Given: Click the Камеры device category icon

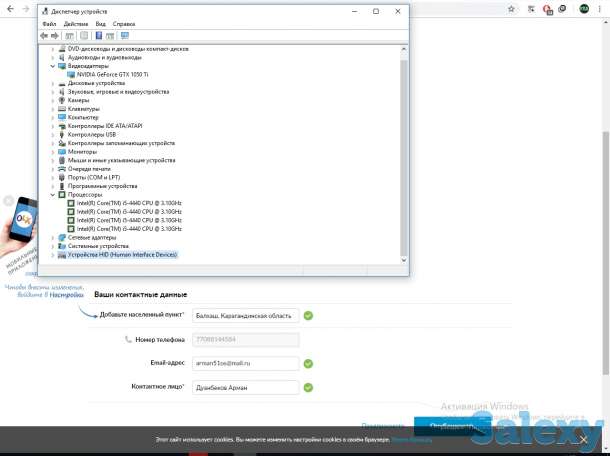Looking at the screenshot, I should point(62,100).
